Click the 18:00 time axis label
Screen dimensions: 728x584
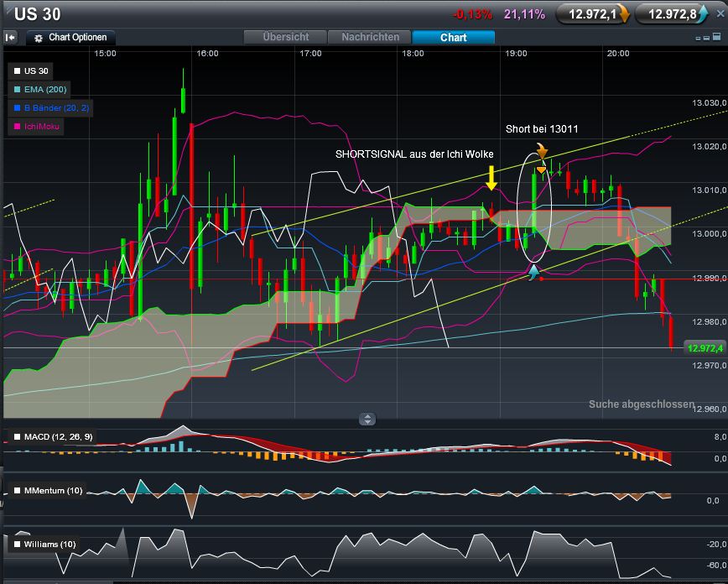pyautogui.click(x=413, y=54)
